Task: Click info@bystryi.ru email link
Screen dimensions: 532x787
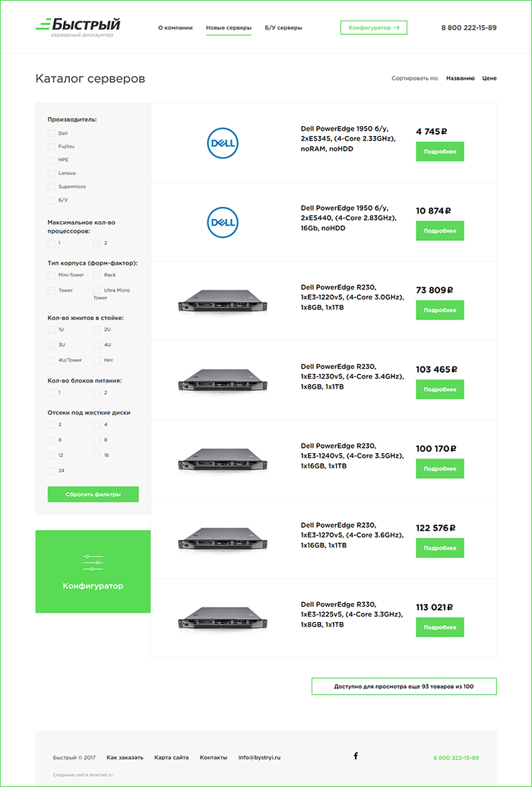Action: point(259,757)
